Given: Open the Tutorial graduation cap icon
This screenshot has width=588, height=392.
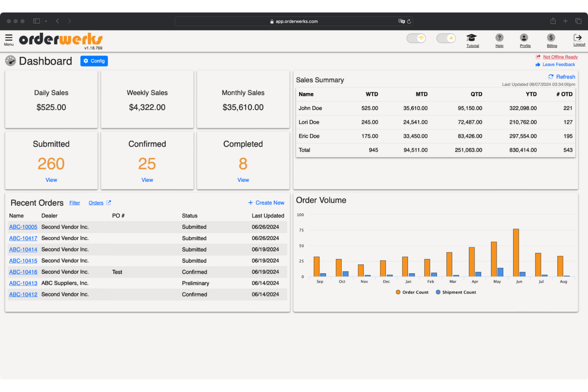Looking at the screenshot, I should pos(472,38).
